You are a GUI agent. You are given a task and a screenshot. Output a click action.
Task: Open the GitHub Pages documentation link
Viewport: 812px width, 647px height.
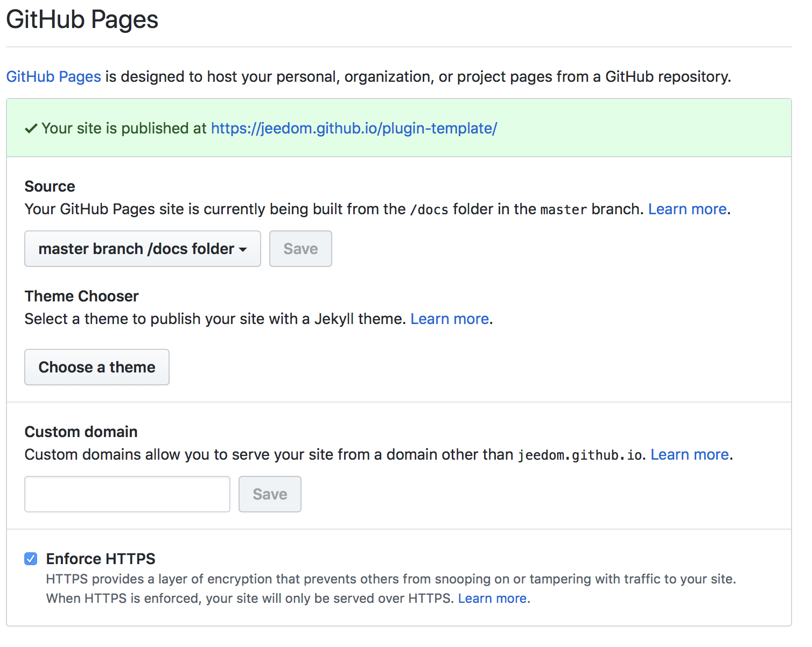pos(53,76)
